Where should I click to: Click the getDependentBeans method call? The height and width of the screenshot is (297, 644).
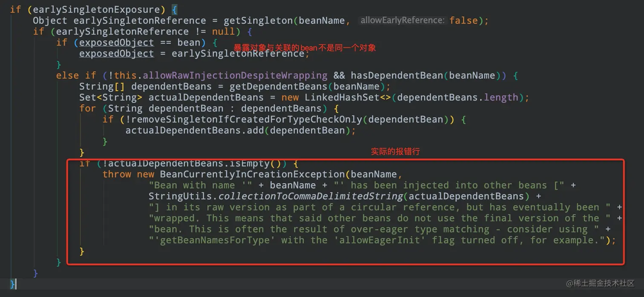pos(279,86)
